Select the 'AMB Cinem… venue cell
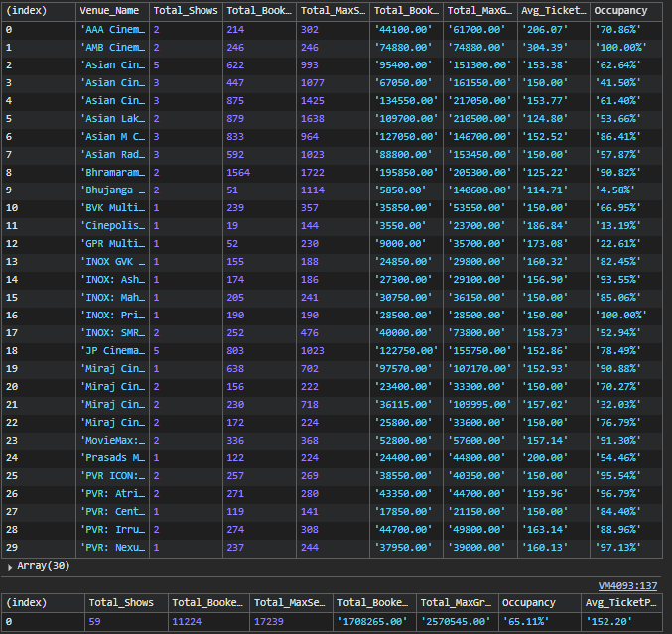 click(x=113, y=47)
